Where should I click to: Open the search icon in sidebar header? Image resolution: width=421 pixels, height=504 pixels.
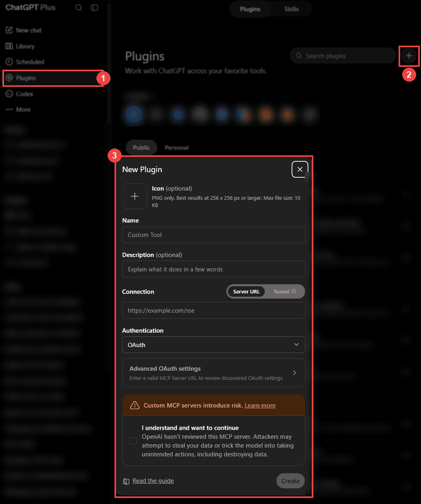point(79,8)
